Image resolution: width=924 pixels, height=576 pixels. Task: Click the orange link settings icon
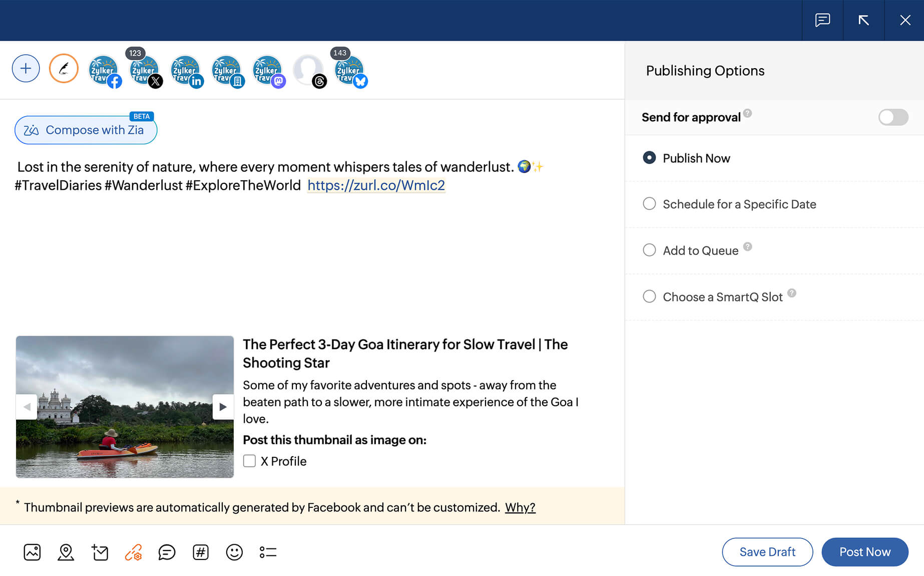tap(133, 552)
